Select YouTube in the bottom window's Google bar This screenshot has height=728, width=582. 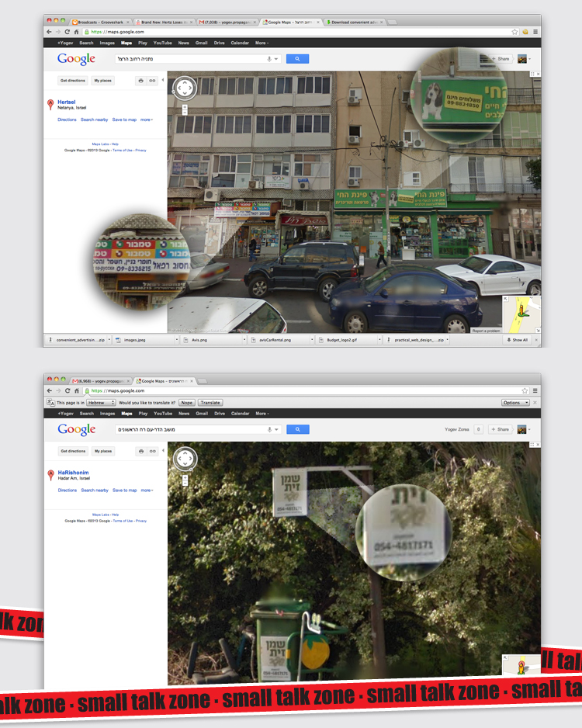pos(162,414)
